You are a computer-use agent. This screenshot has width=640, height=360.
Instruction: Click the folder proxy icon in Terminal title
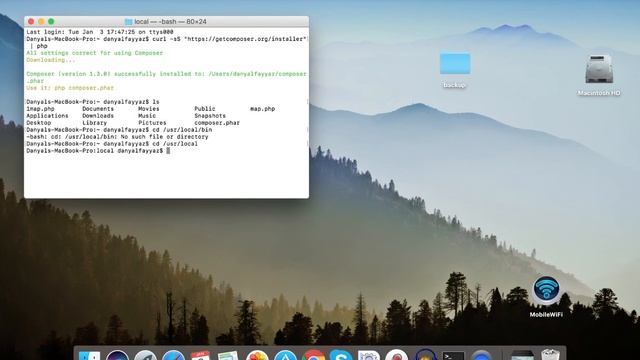point(129,22)
